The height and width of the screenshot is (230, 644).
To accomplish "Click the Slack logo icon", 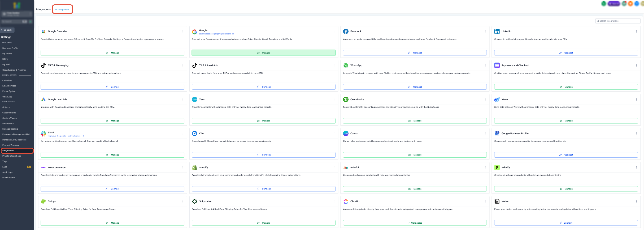I will tap(43, 134).
